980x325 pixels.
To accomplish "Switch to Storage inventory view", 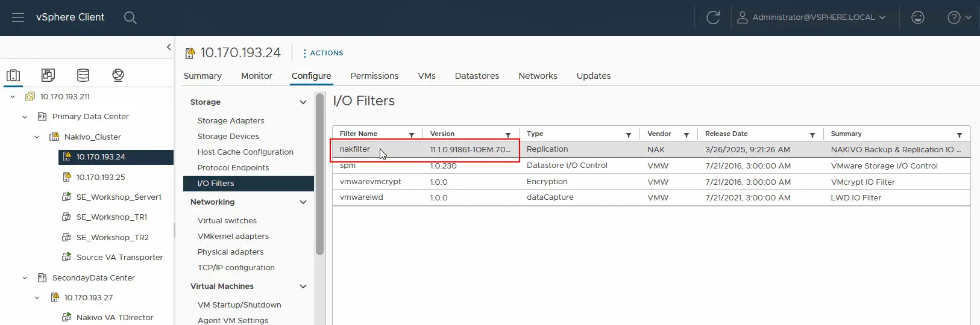I will (83, 75).
